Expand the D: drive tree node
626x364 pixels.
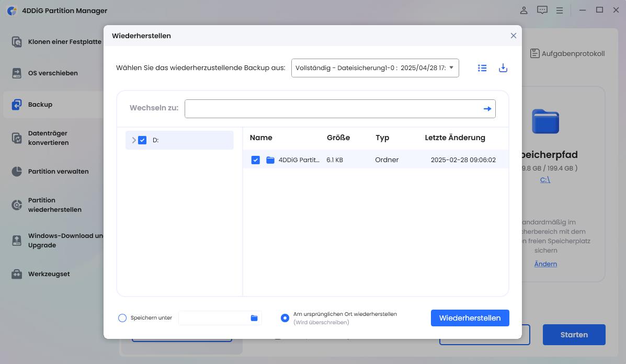(133, 140)
